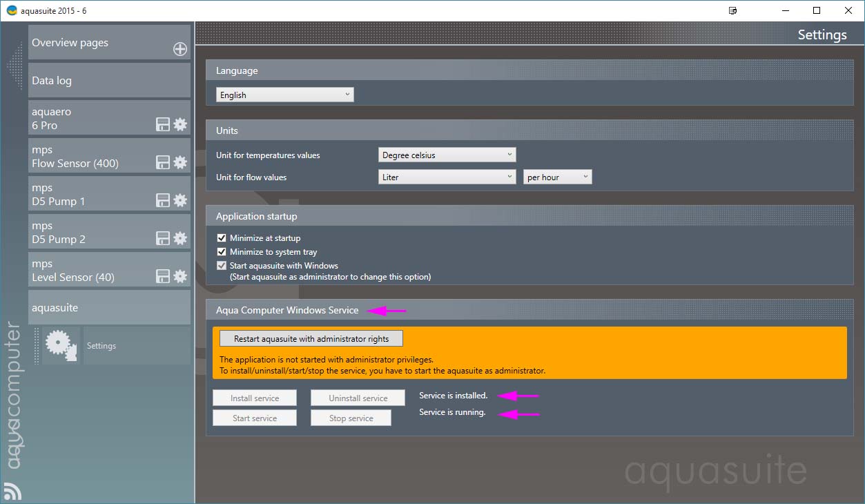Viewport: 865px width, 504px height.
Task: Select the aquasuite section in the sidebar
Action: pos(109,308)
